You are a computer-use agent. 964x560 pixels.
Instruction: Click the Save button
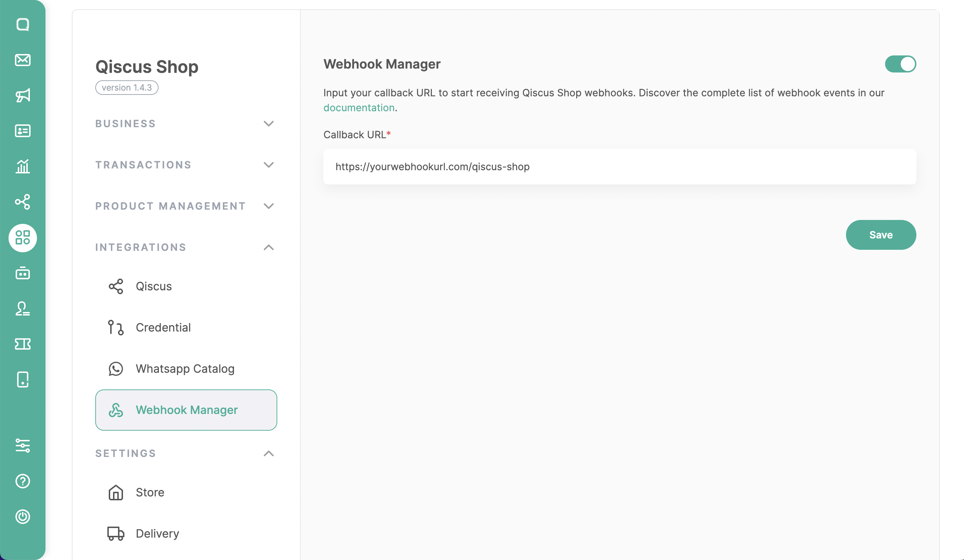pyautogui.click(x=880, y=235)
